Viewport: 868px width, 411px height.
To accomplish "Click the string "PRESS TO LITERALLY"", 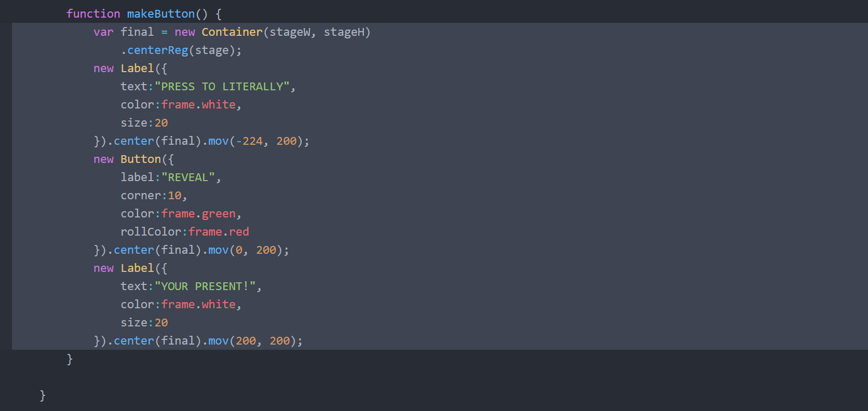I will (222, 87).
